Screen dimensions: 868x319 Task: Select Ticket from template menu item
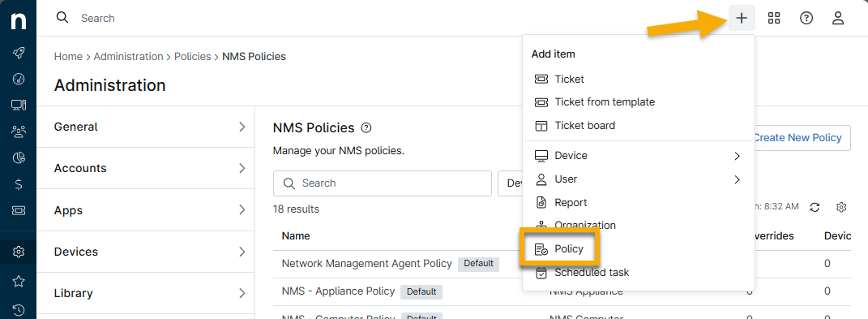pos(639,102)
